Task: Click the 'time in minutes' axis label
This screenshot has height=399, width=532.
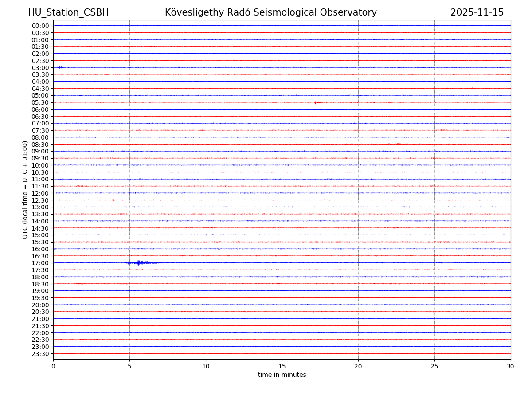Action: [x=282, y=375]
